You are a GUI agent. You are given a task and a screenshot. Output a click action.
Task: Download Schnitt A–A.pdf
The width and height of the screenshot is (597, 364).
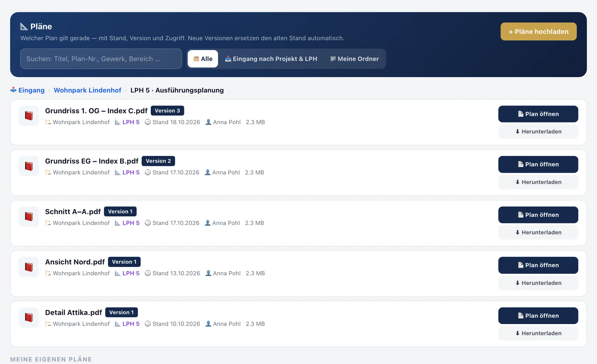538,232
